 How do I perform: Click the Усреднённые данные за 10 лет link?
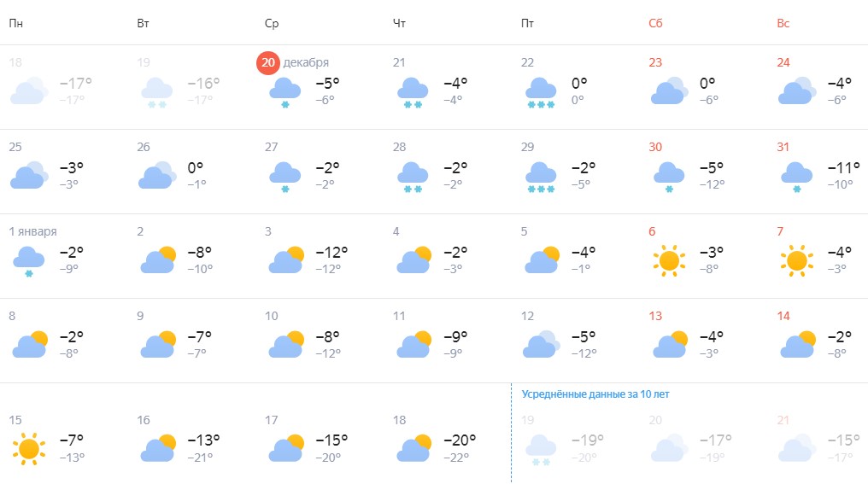point(595,394)
